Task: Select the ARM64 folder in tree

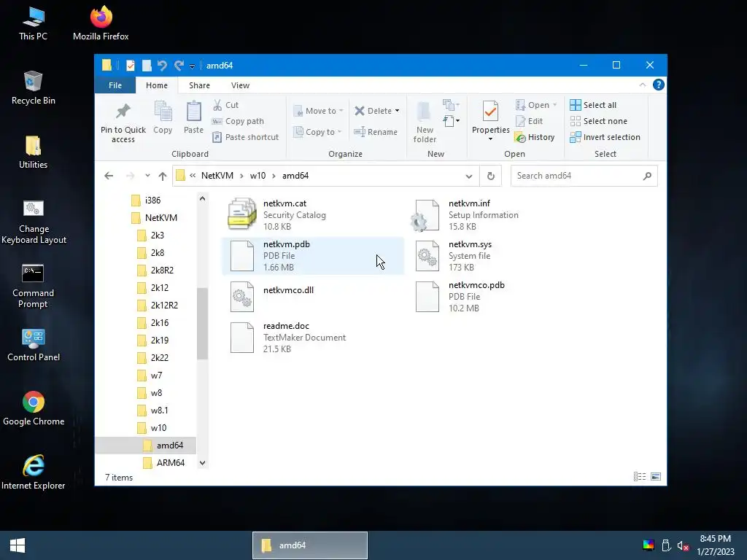Action: tap(164, 463)
